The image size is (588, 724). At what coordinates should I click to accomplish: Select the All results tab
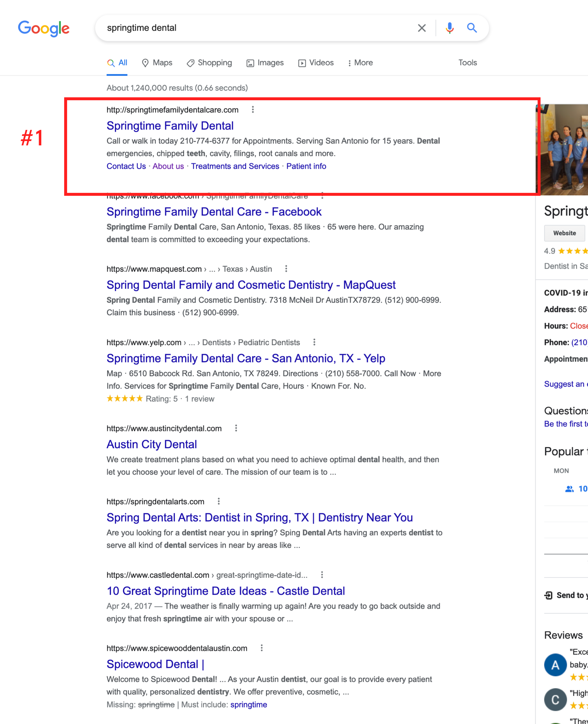(117, 63)
